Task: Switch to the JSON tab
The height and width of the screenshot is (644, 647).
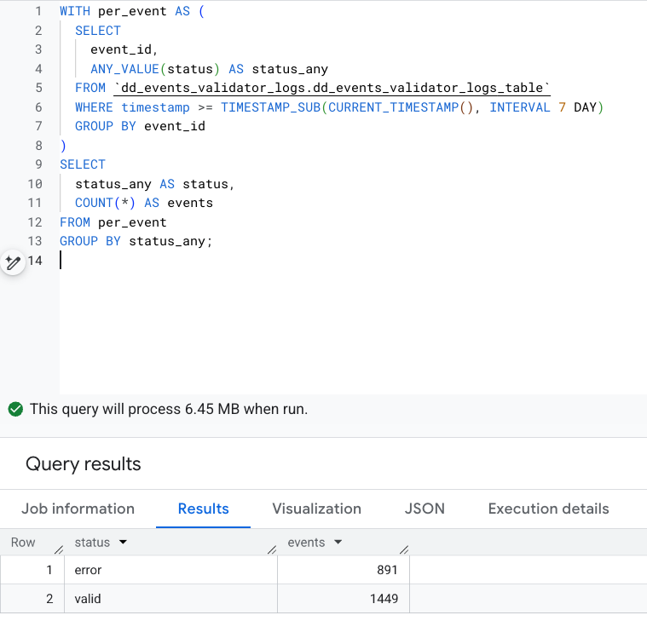Action: tap(425, 509)
